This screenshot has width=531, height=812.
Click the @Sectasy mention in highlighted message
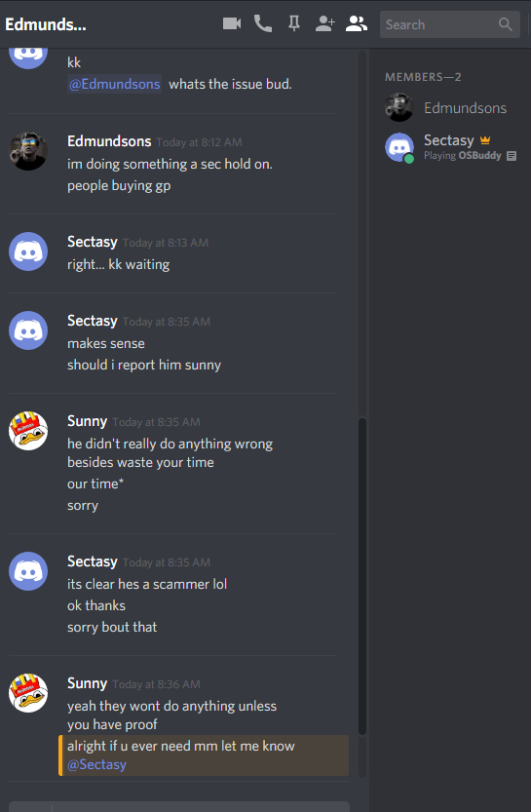pyautogui.click(x=96, y=764)
